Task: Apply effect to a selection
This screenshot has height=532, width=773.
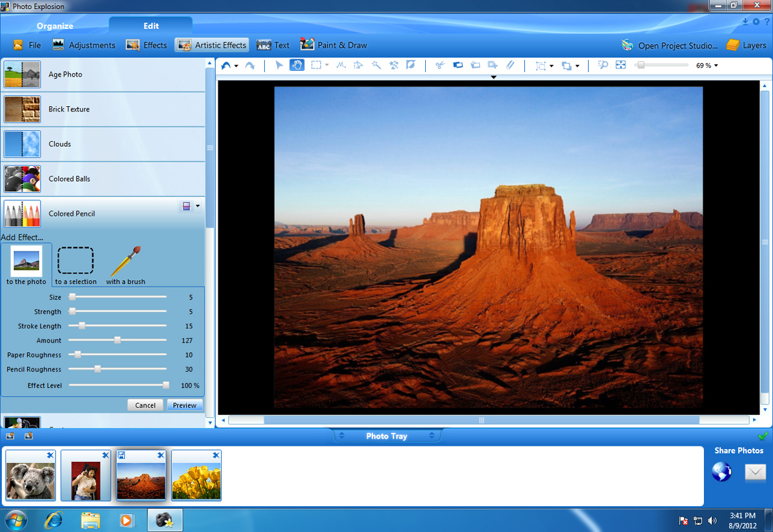Action: [75, 265]
